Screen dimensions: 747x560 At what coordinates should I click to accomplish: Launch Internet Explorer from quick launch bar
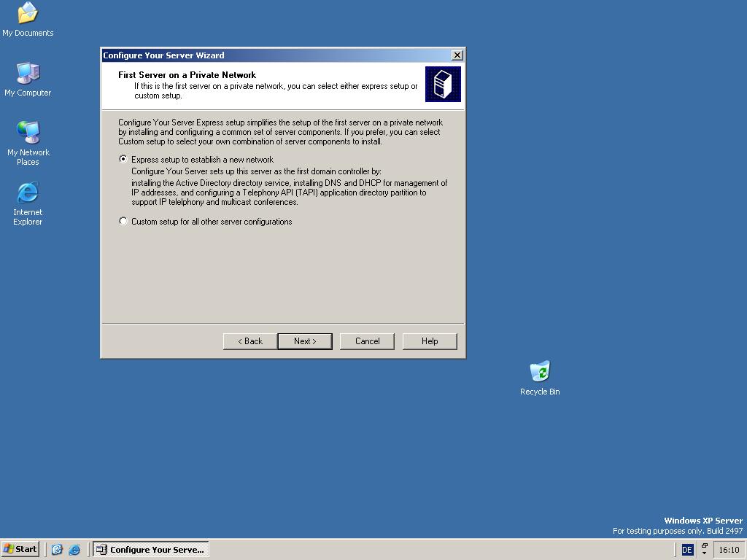pos(74,550)
